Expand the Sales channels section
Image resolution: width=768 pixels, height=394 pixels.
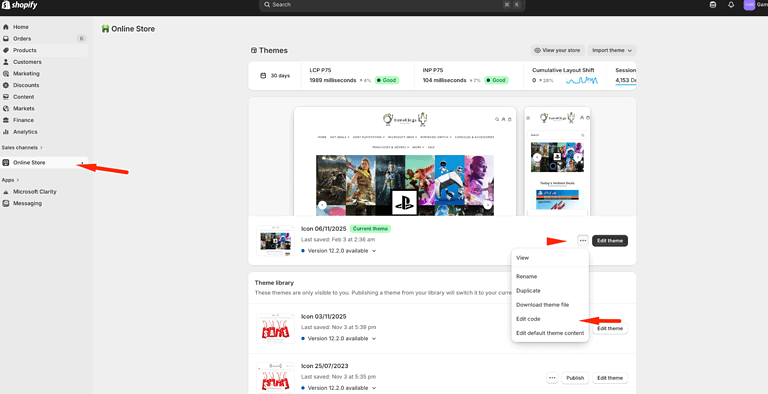[22, 148]
